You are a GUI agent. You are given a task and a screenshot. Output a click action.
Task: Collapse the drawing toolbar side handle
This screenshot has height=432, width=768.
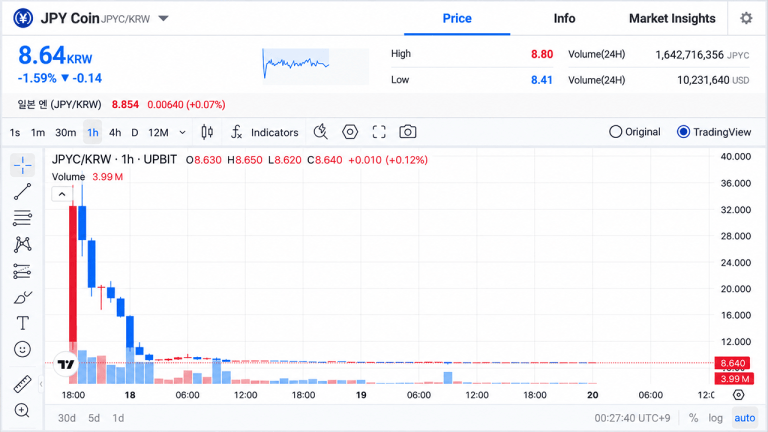[x=41, y=384]
